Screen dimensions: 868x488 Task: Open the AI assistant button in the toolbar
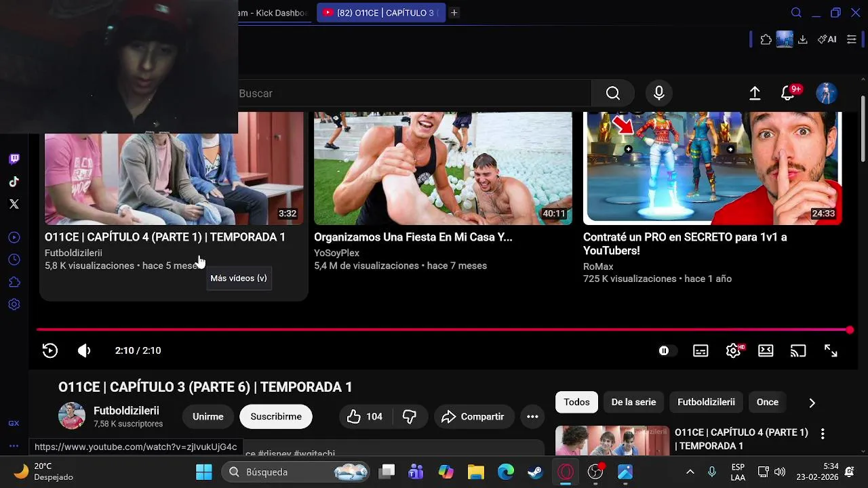(827, 39)
